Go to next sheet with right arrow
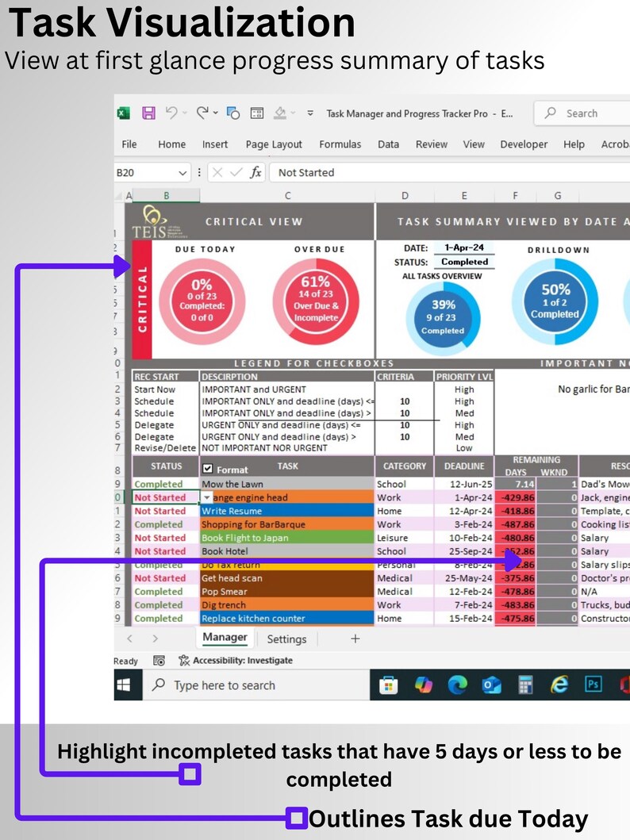Viewport: 630px width, 840px height. tap(156, 639)
